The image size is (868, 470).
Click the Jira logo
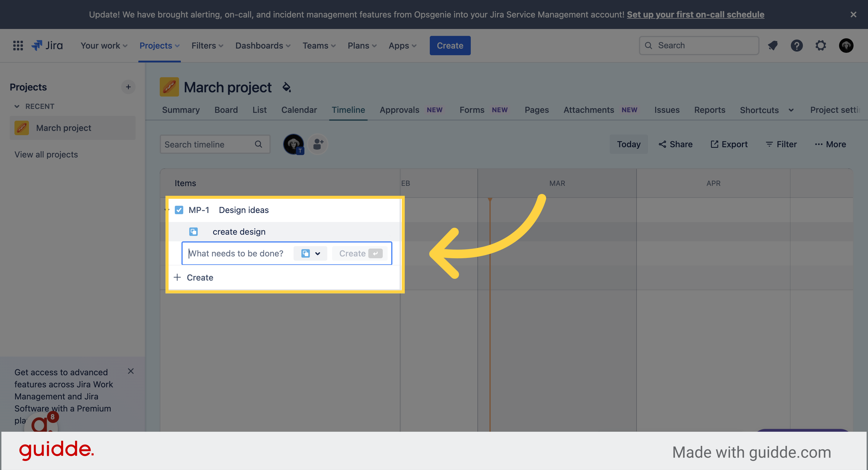pyautogui.click(x=47, y=45)
